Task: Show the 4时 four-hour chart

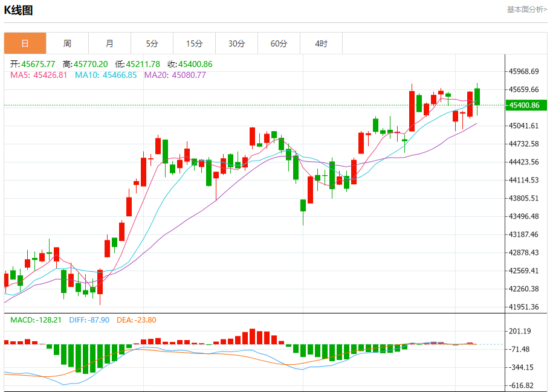Action: coord(321,43)
